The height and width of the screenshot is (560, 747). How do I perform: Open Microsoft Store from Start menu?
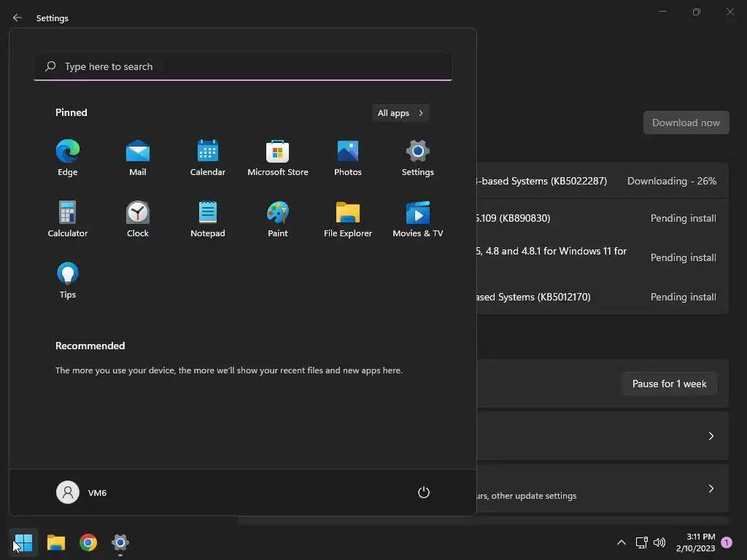[278, 158]
